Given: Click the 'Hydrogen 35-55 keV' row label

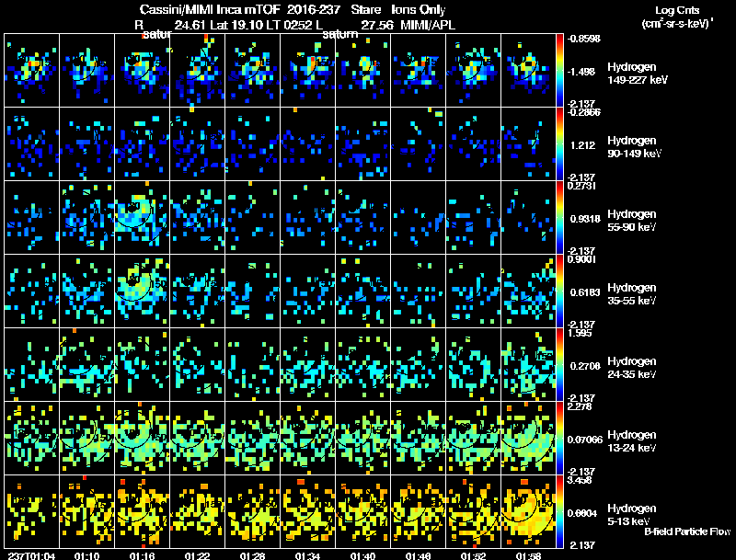Looking at the screenshot, I should [x=632, y=294].
